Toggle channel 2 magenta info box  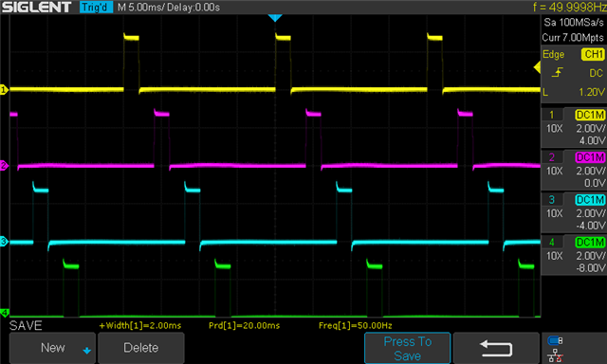coord(573,170)
